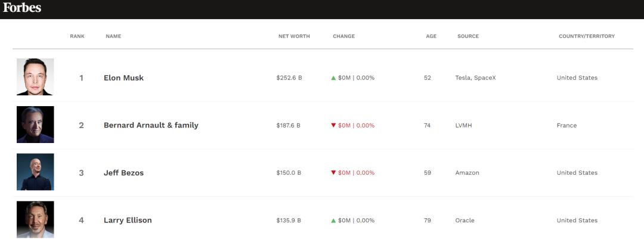Open the Elon Musk name link
Image resolution: width=644 pixels, height=245 pixels.
click(123, 78)
